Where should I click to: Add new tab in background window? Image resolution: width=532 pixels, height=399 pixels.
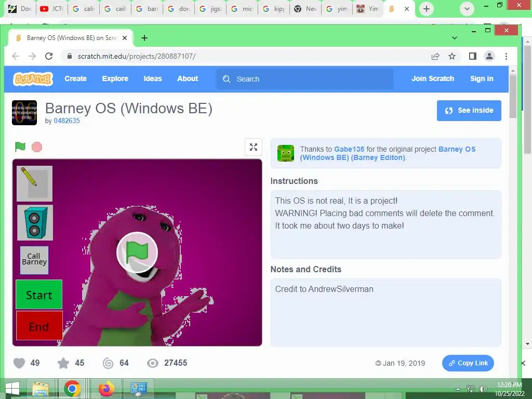pos(427,9)
